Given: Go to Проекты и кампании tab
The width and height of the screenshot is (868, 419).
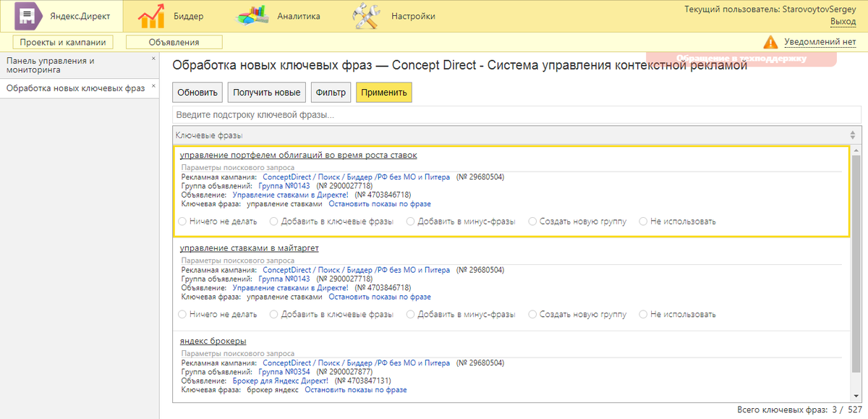Looking at the screenshot, I should [63, 42].
